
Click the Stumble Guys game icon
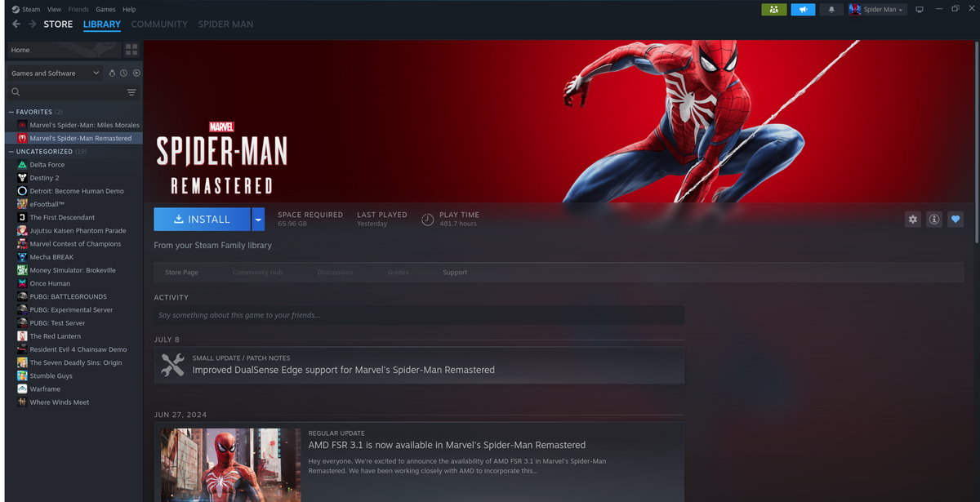tap(23, 375)
